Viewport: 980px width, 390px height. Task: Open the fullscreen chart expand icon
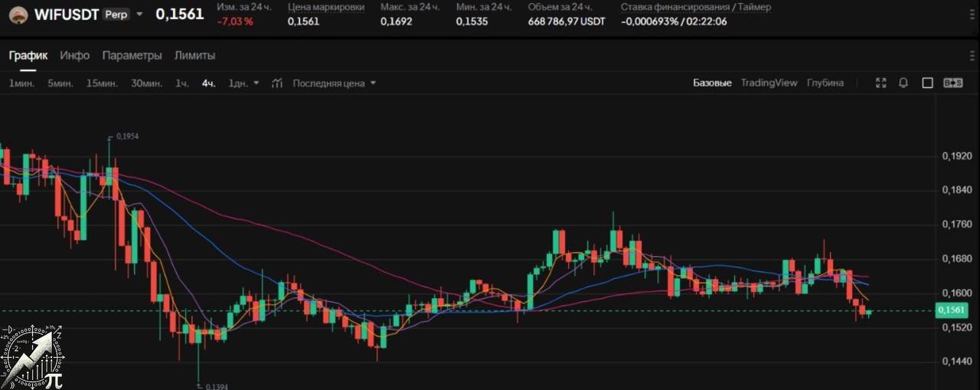coord(881,83)
